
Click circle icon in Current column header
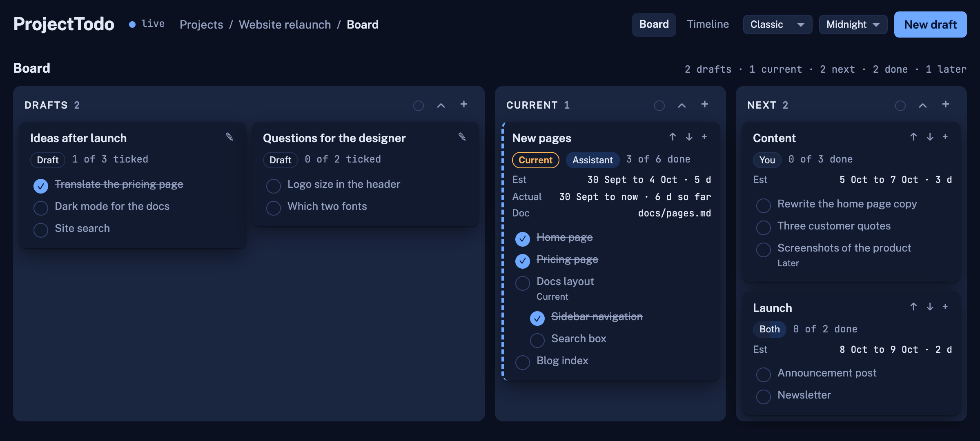point(659,106)
